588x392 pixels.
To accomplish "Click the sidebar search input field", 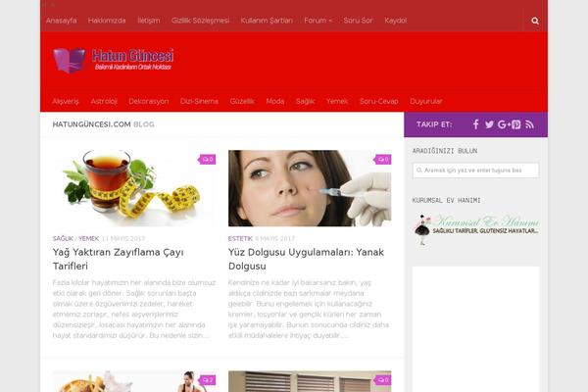I will pyautogui.click(x=475, y=171).
